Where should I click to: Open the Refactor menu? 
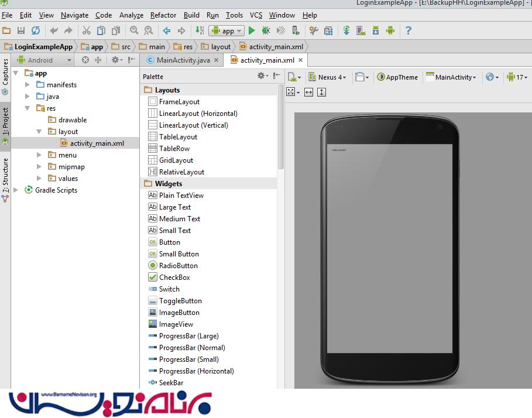pyautogui.click(x=163, y=15)
